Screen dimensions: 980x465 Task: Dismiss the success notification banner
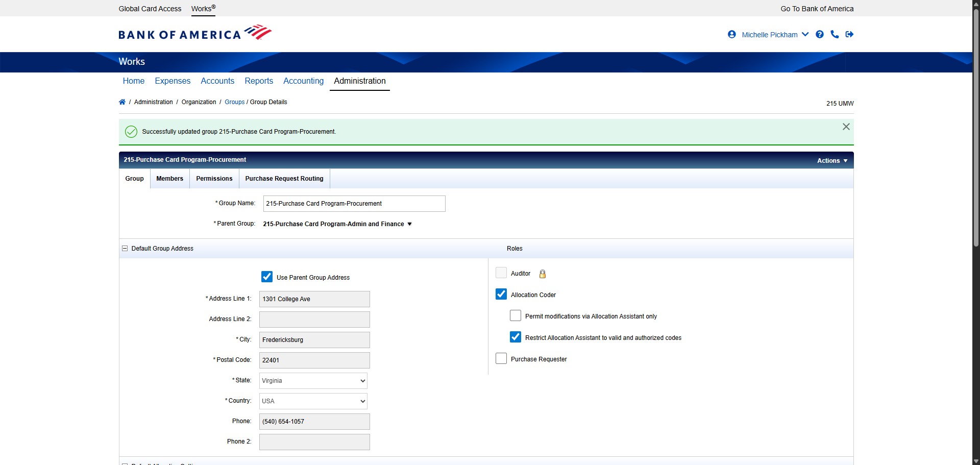click(846, 127)
